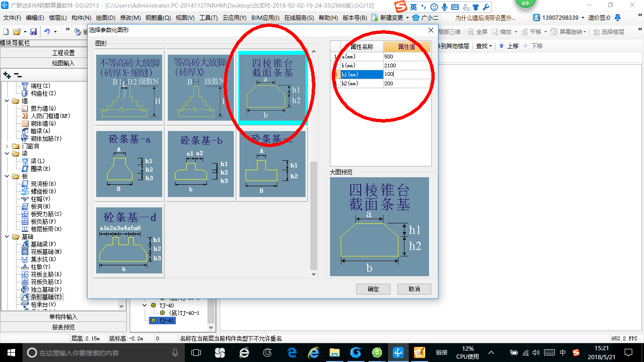Open Windows Start menu
644x362 pixels.
tap(11, 352)
